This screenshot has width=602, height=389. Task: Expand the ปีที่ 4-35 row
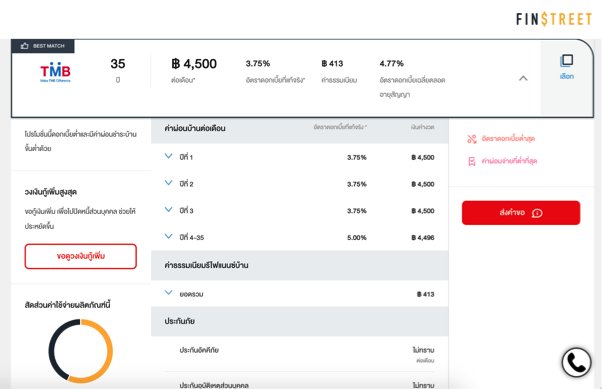(x=169, y=236)
